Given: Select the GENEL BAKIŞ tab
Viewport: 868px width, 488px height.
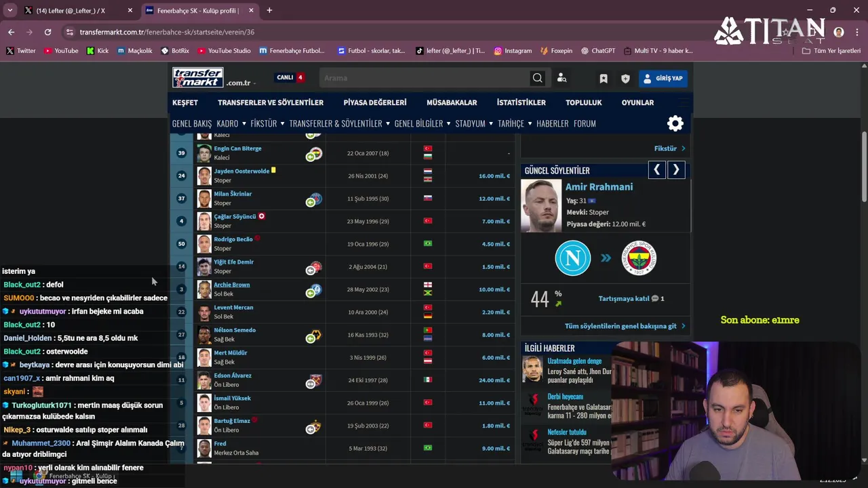Looking at the screenshot, I should [x=192, y=123].
